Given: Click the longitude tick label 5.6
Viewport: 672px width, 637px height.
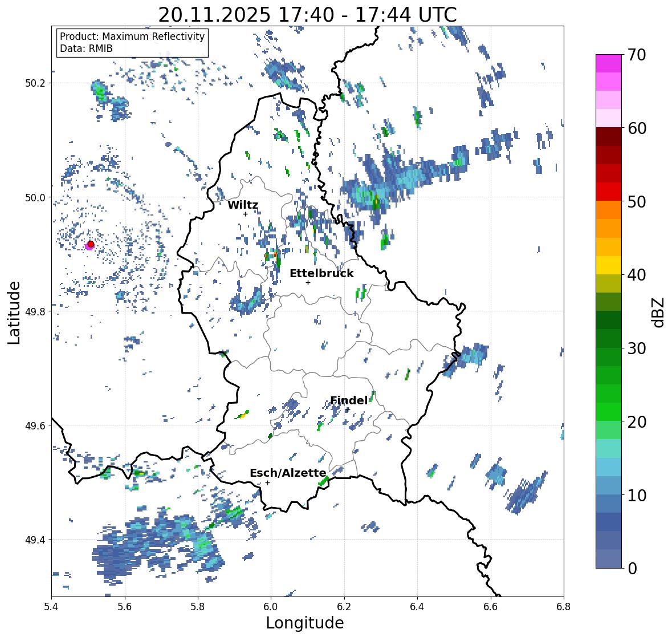Looking at the screenshot, I should pos(125,606).
